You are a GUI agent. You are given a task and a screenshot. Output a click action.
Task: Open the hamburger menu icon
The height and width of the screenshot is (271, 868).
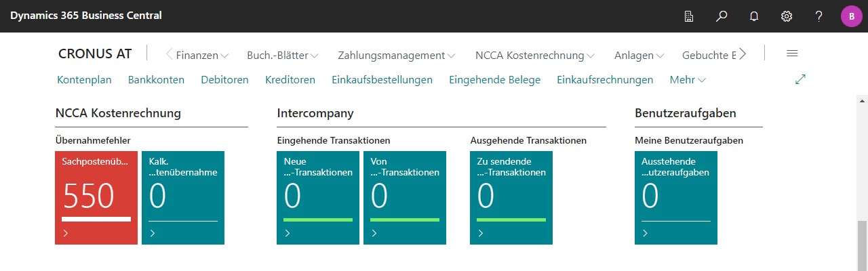coord(792,54)
